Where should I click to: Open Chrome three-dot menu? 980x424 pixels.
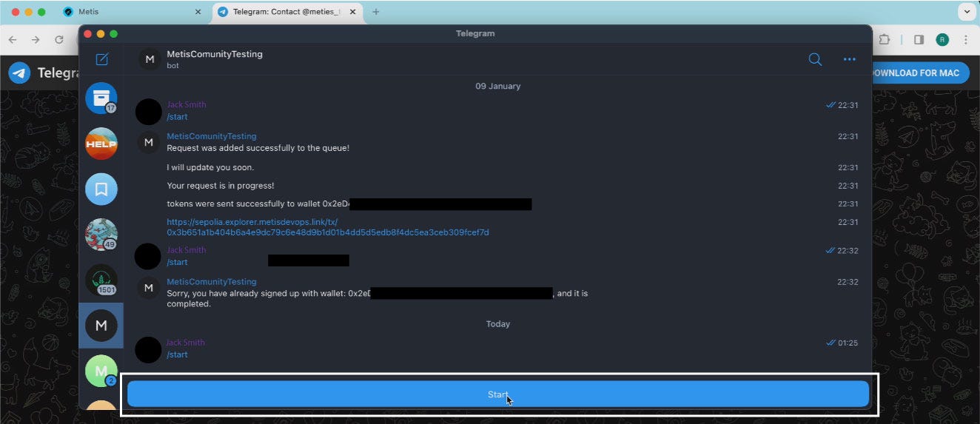(966, 40)
